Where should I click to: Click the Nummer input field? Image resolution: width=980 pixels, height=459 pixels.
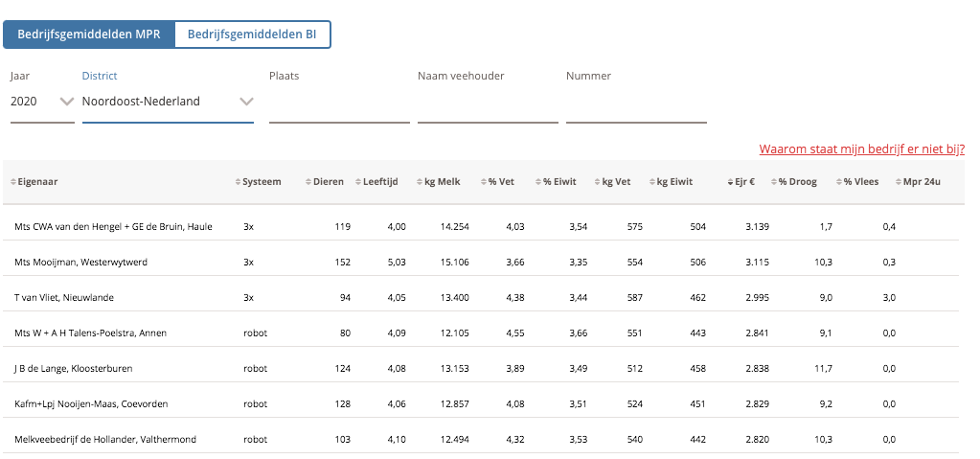pos(636,103)
